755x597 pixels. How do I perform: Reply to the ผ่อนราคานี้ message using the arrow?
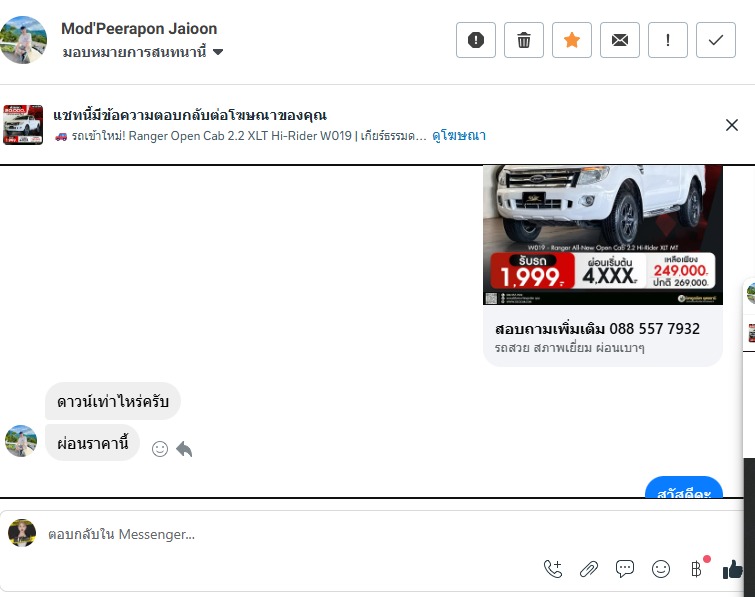pos(184,449)
